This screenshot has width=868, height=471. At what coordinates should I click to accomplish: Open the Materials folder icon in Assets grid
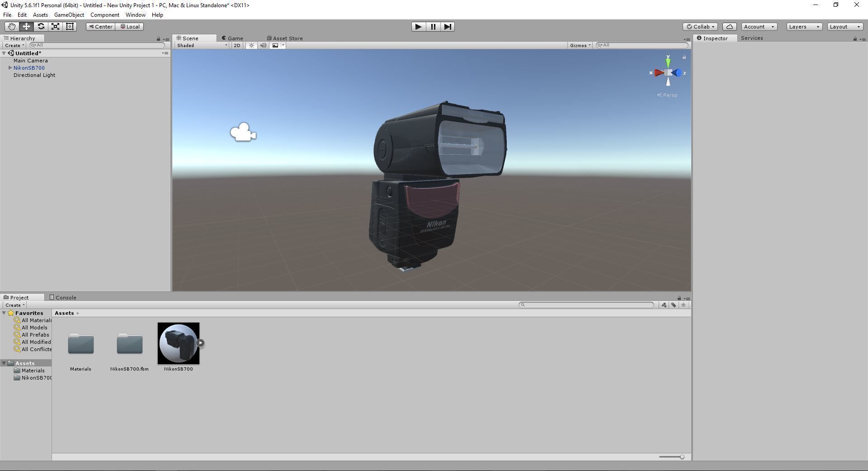pyautogui.click(x=81, y=344)
